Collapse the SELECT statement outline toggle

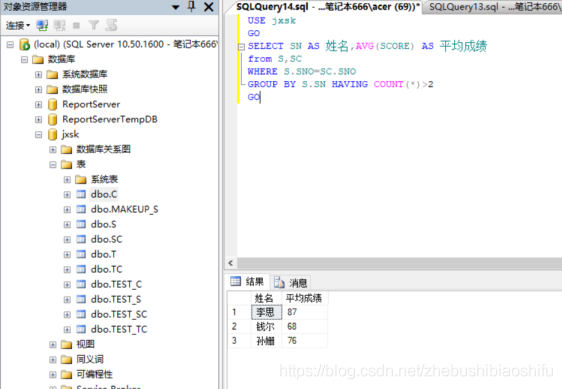242,47
